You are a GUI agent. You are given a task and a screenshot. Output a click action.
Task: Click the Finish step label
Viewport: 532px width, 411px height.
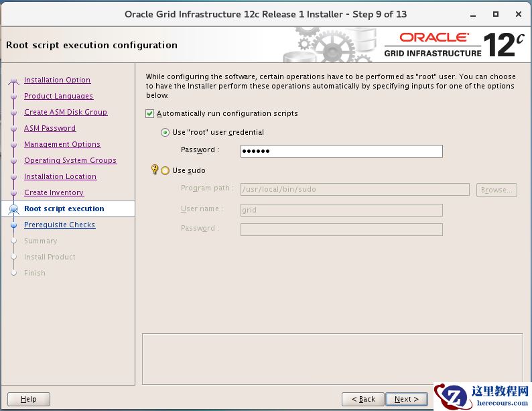[x=35, y=273]
